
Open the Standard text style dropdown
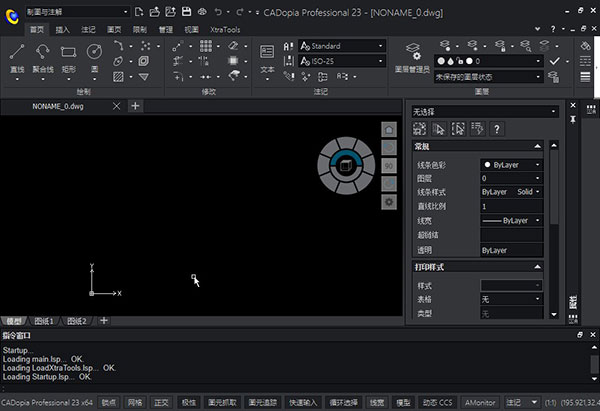(x=341, y=46)
